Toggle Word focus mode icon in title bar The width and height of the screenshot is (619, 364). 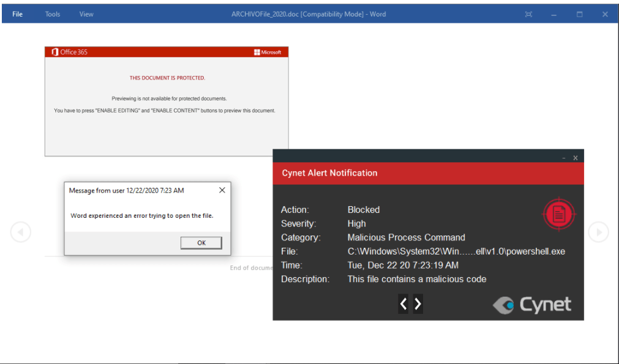(x=528, y=14)
